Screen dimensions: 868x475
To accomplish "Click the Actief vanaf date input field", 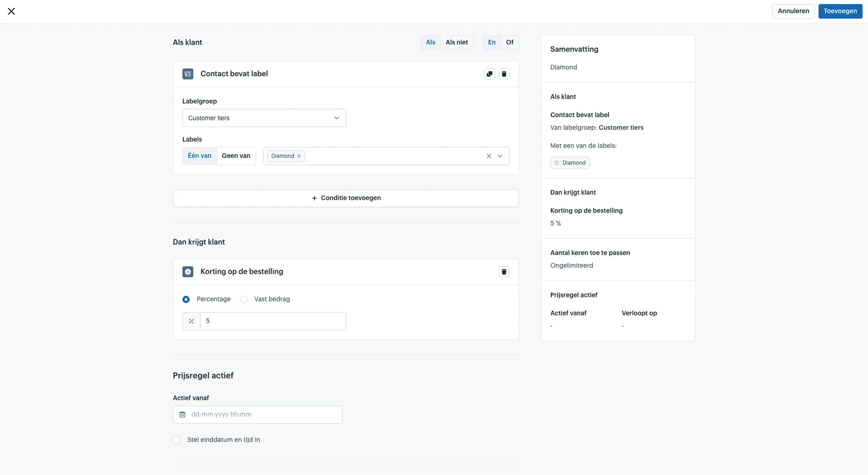I will pyautogui.click(x=257, y=414).
